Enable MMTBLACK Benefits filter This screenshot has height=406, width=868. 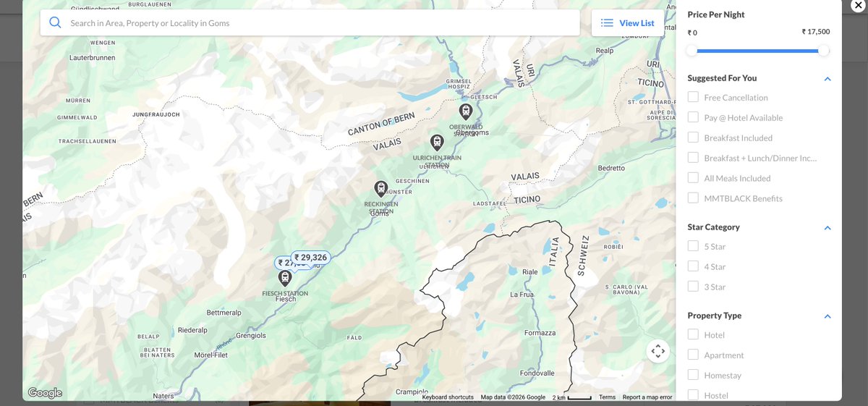693,198
